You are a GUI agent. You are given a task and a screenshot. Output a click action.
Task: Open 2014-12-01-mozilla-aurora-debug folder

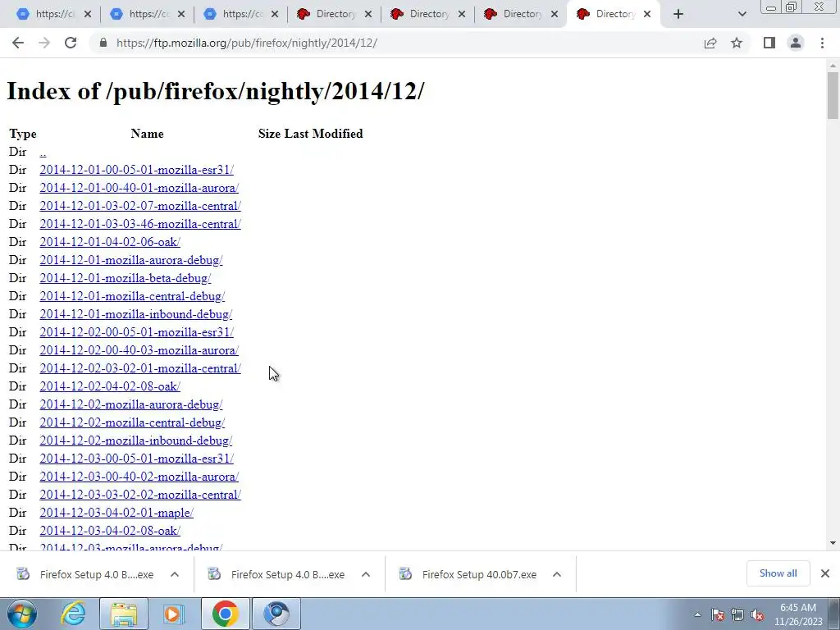[x=131, y=260]
